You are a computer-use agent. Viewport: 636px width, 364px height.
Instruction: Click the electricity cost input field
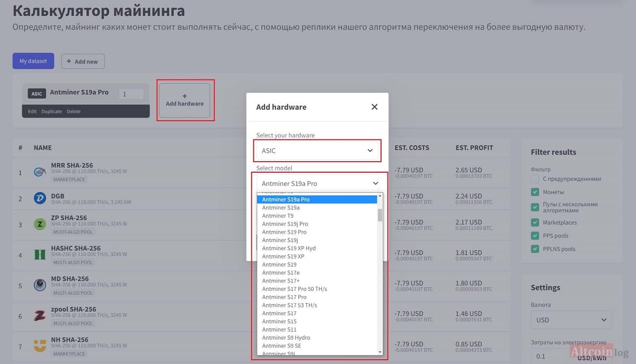click(551, 357)
